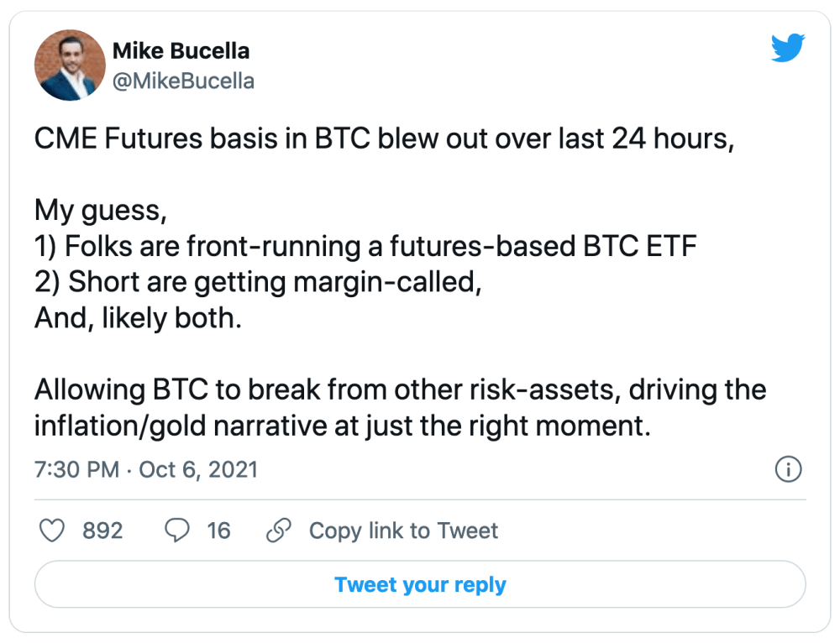This screenshot has width=840, height=643.
Task: Open the Twitter info circle icon
Action: [x=788, y=469]
